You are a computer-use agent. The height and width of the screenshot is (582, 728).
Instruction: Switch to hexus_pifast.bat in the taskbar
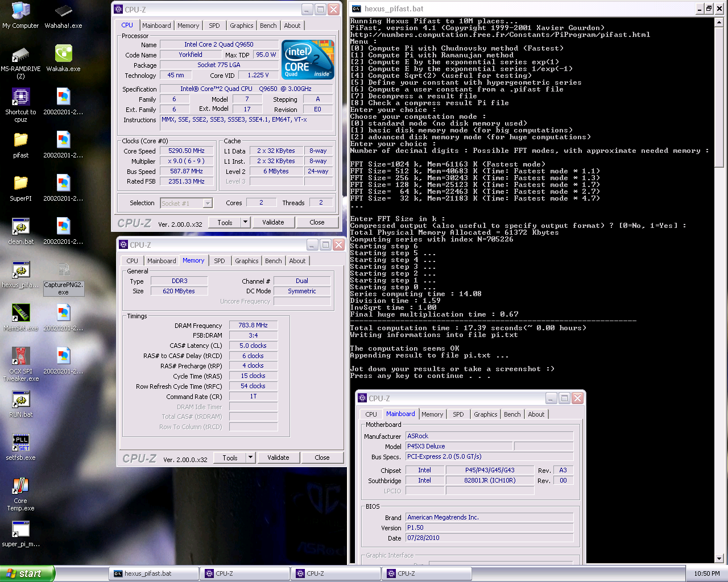[153, 573]
